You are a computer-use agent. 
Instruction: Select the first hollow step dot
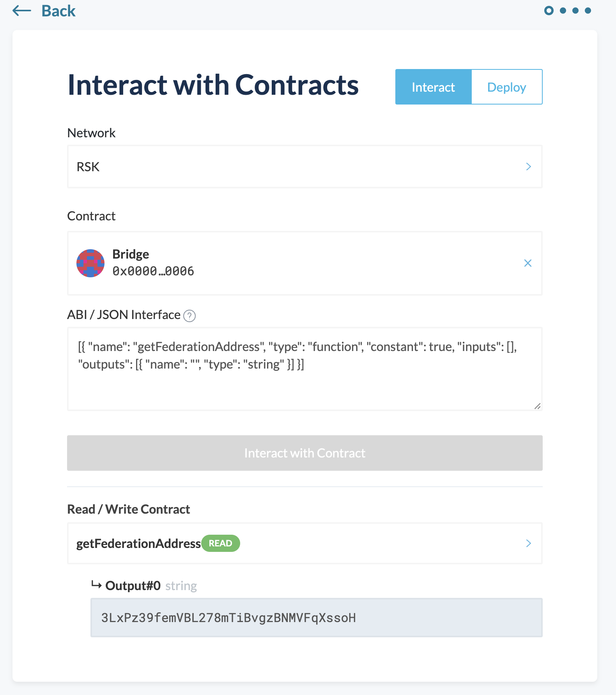(x=549, y=11)
